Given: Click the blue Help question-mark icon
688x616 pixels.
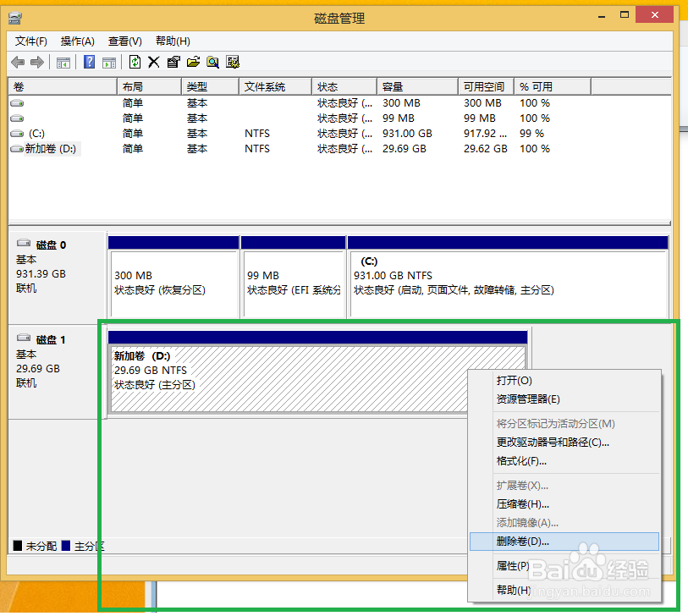Looking at the screenshot, I should tap(89, 61).
